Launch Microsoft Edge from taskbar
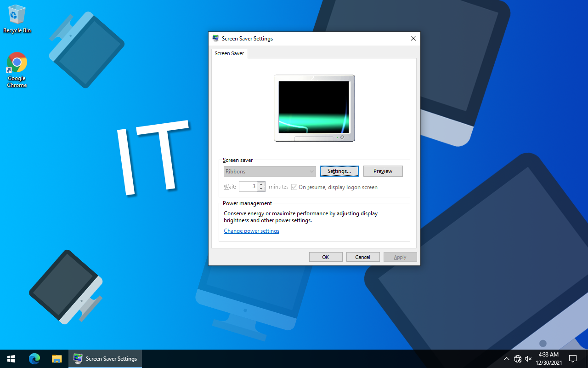This screenshot has width=588, height=368. click(34, 359)
